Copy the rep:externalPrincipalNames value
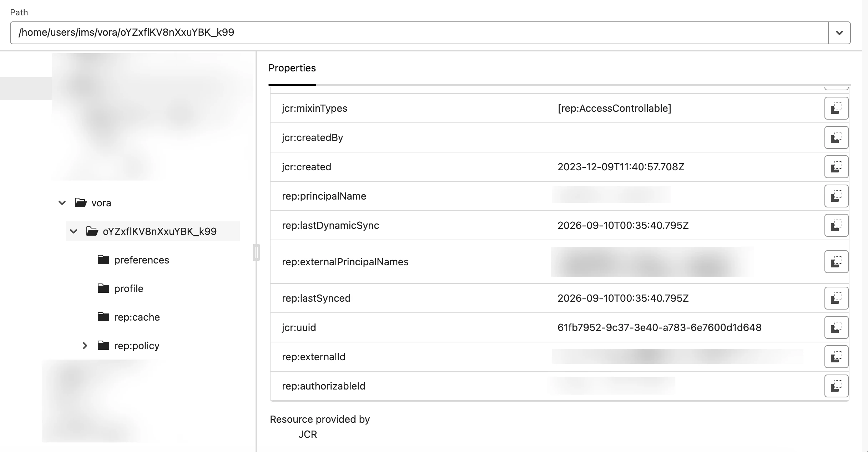868x452 pixels. (x=836, y=262)
